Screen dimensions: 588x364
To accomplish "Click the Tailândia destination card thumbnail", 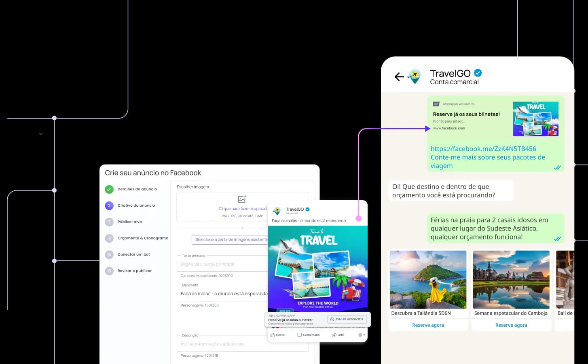I will tap(428, 279).
